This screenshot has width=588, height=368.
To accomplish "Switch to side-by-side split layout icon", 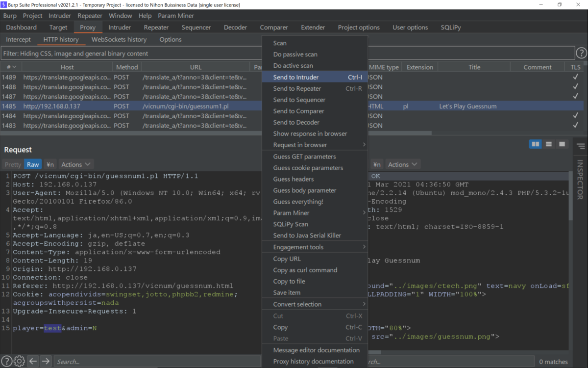I will pos(536,144).
